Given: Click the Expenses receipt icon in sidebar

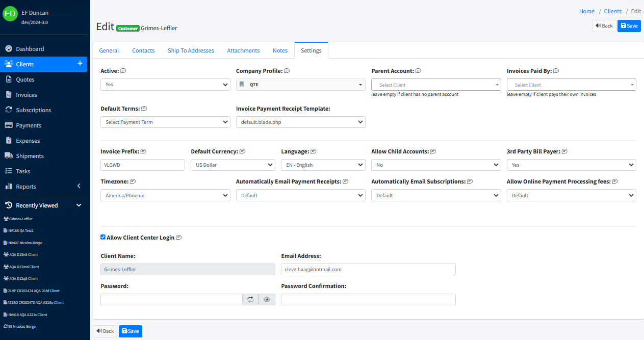Looking at the screenshot, I should (8, 141).
